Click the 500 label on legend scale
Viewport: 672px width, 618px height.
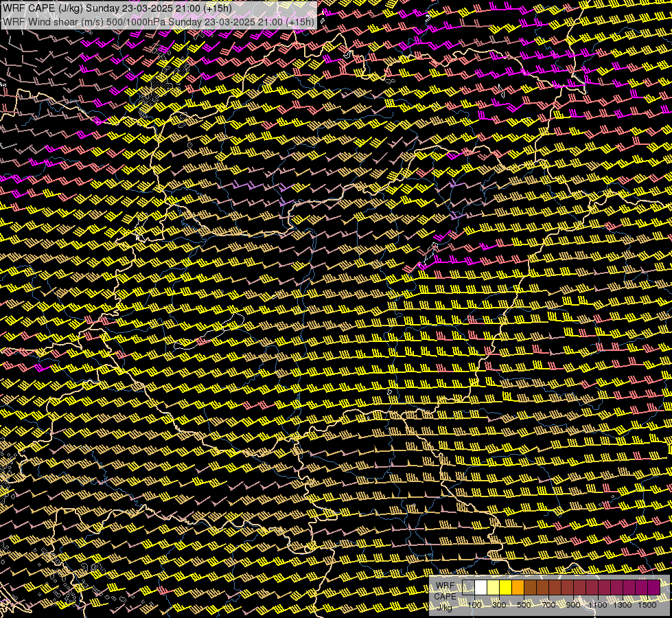524,605
